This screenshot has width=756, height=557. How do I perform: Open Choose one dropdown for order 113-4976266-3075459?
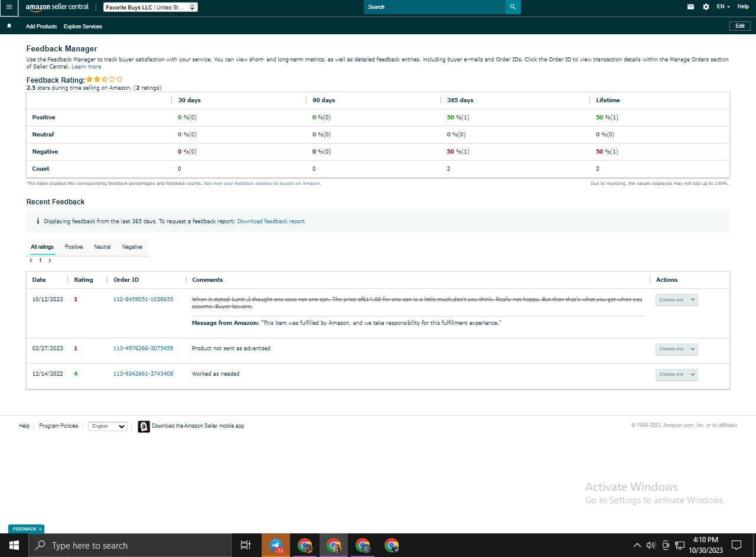tap(677, 349)
